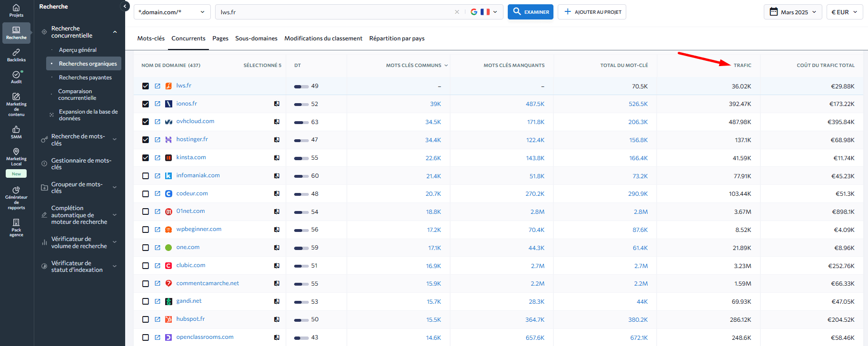Uncheck the ovhcloud.com checkbox

click(x=146, y=122)
